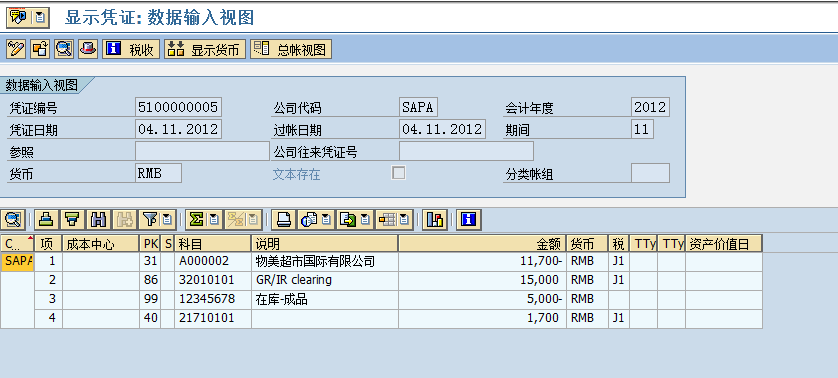The image size is (838, 378).
Task: Display graphic with the bar chart icon
Action: tap(434, 219)
